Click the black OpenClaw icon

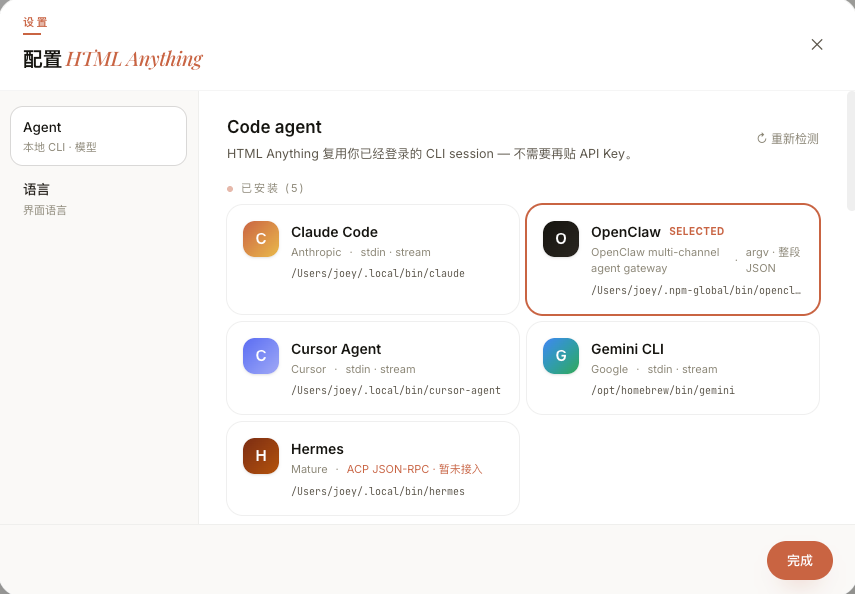coord(561,239)
